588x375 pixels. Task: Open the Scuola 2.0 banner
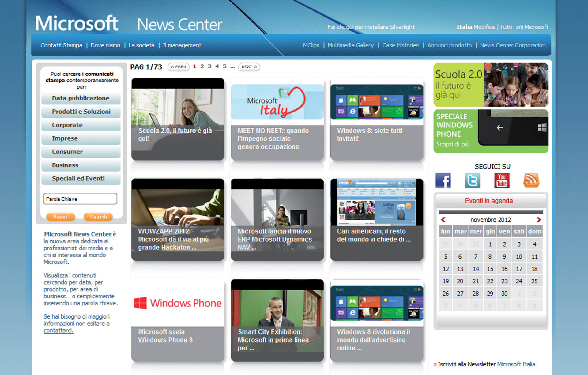491,85
